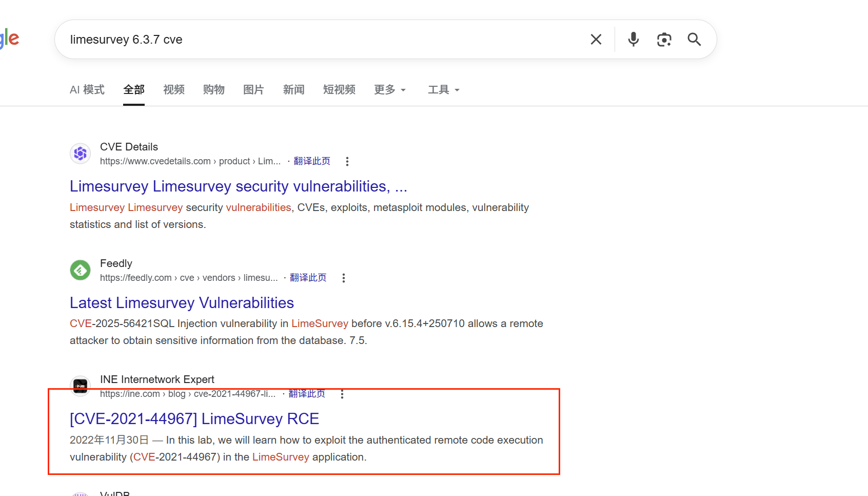Click the INE Internetwork Expert site name
This screenshot has height=496, width=868.
pos(157,379)
